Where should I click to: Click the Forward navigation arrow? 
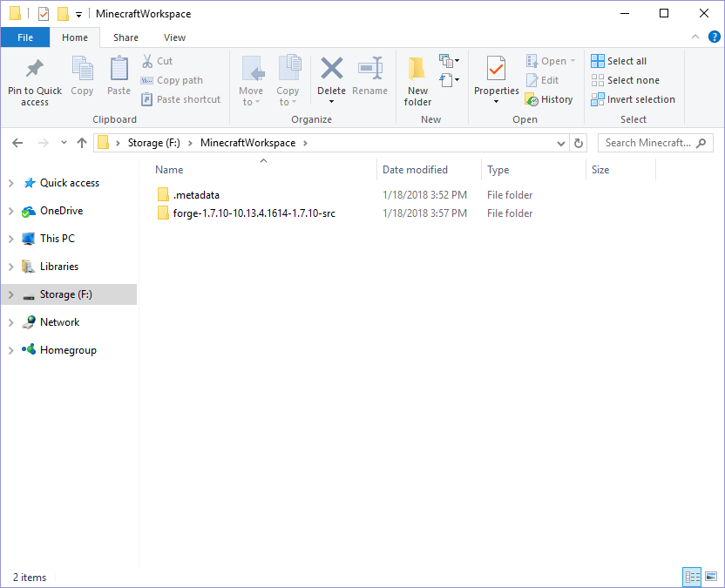pyautogui.click(x=43, y=143)
